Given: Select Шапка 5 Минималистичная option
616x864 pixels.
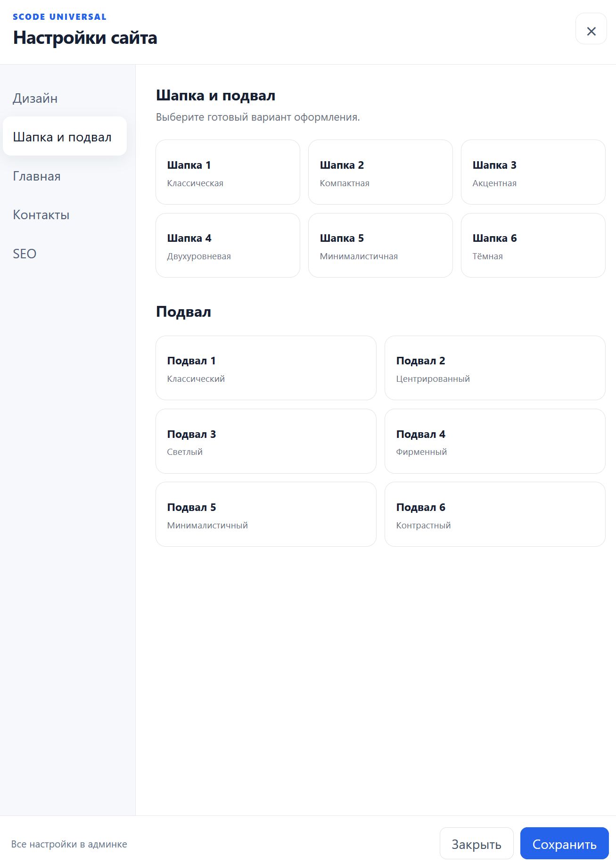Looking at the screenshot, I should tap(380, 245).
